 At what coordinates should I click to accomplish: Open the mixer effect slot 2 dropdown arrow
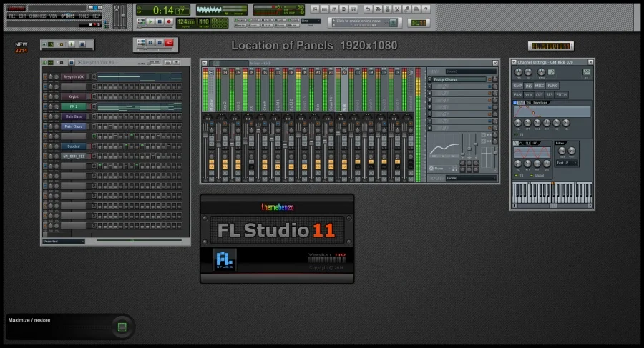coord(430,86)
